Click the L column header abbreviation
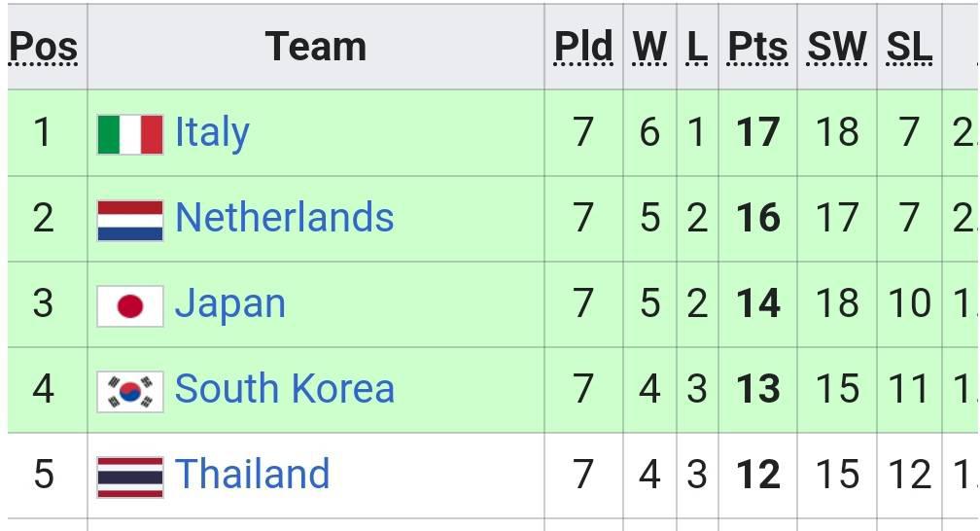This screenshot has height=531, width=980. 697,47
